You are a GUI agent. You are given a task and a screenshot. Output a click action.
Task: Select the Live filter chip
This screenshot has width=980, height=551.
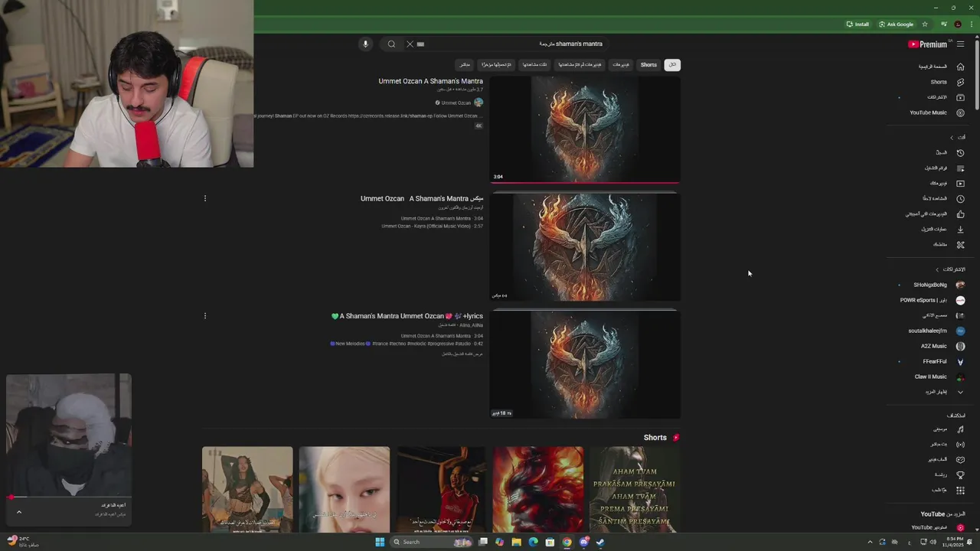click(x=465, y=64)
